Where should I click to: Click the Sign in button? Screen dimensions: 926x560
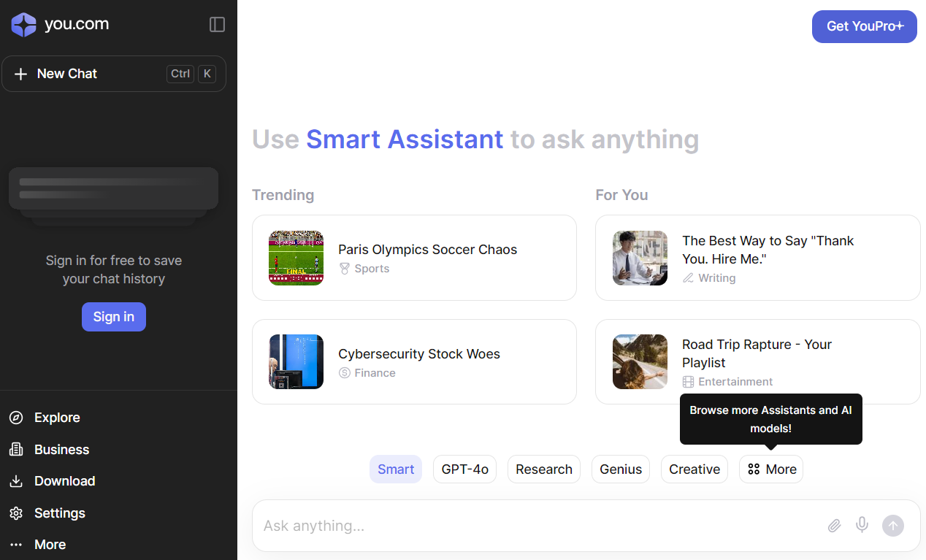click(113, 317)
